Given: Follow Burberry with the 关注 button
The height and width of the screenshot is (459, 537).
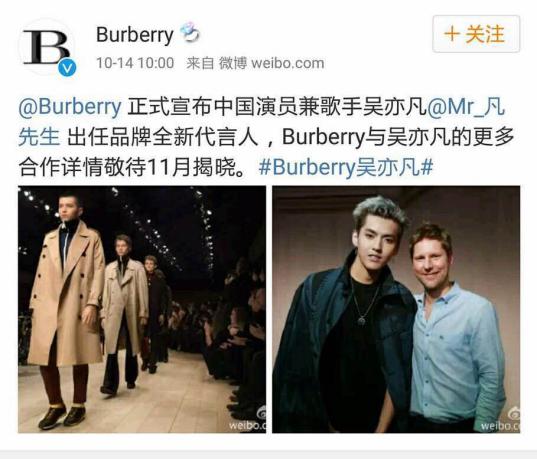Looking at the screenshot, I should coord(476,34).
